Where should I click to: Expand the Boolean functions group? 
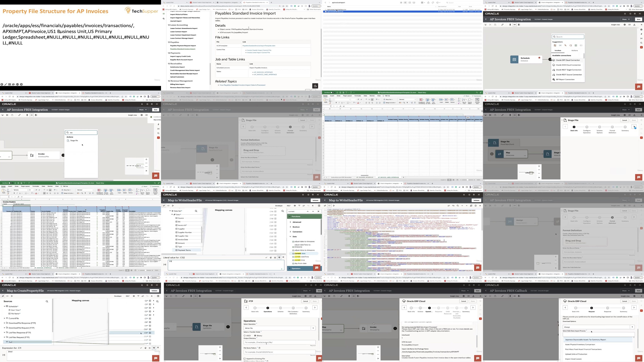pyautogui.click(x=290, y=227)
